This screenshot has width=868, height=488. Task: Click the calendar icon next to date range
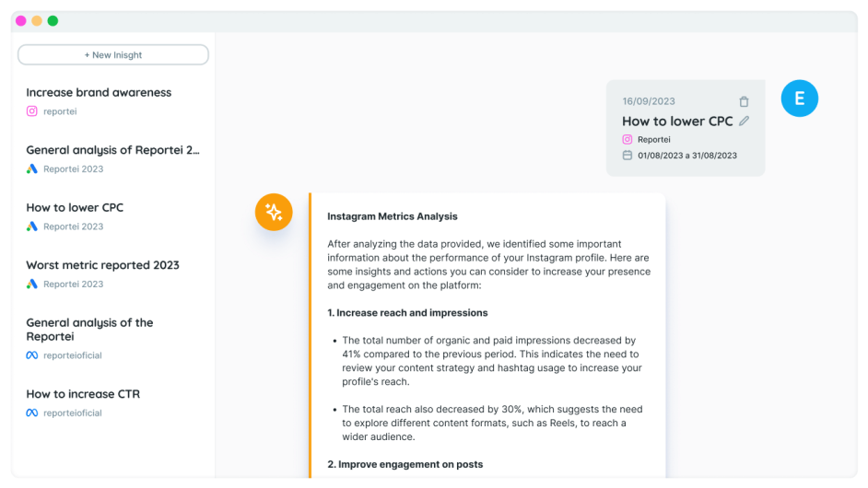pyautogui.click(x=628, y=156)
